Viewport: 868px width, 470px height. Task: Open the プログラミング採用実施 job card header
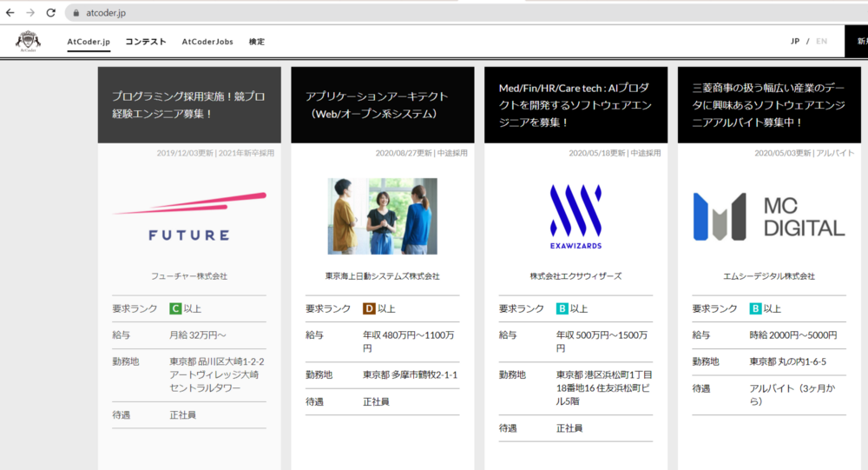coord(189,105)
